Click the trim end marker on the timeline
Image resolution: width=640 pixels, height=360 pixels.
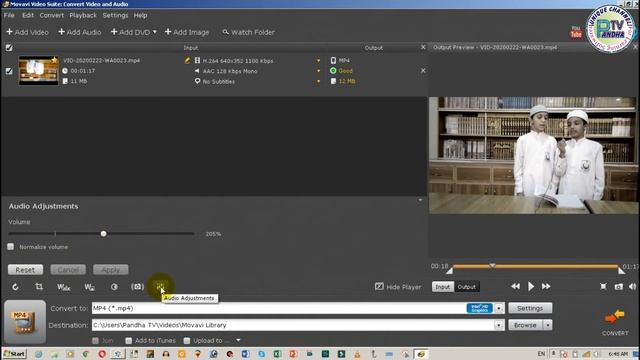(x=621, y=270)
